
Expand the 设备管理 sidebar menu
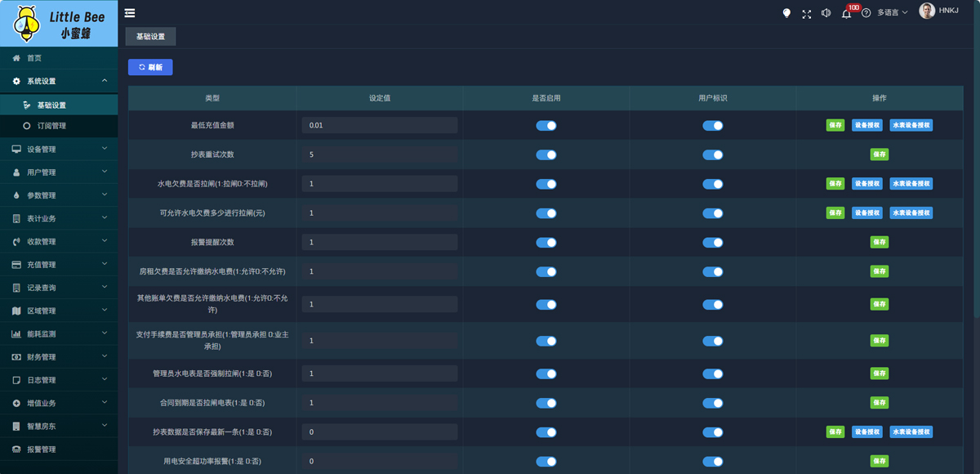click(x=59, y=150)
